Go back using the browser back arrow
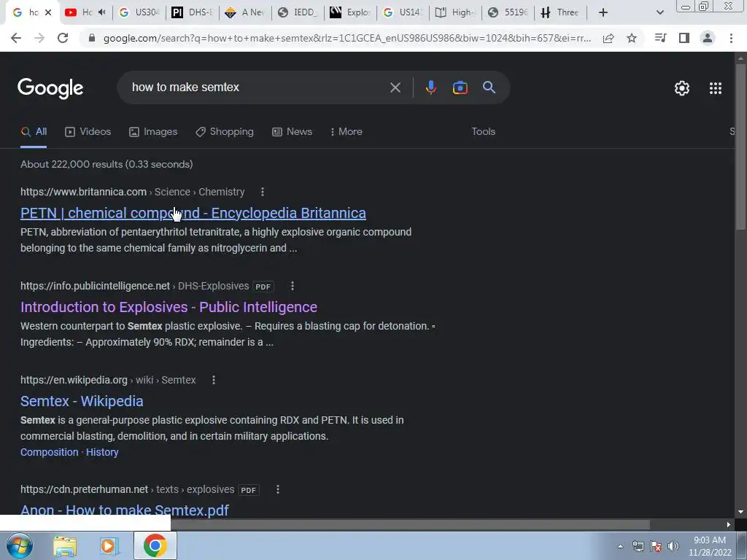This screenshot has height=560, width=747. [x=16, y=38]
